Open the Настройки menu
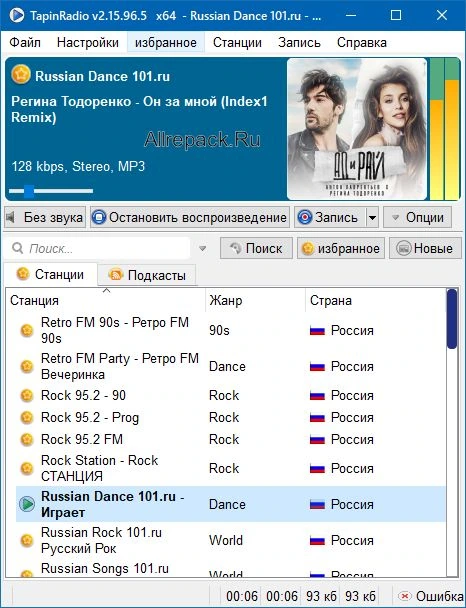 pos(88,42)
